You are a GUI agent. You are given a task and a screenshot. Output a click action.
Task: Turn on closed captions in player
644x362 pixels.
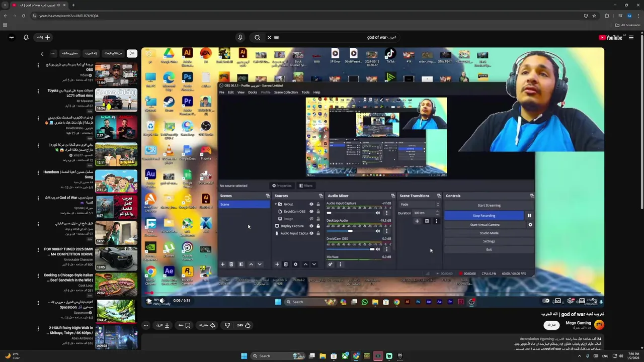(558, 301)
